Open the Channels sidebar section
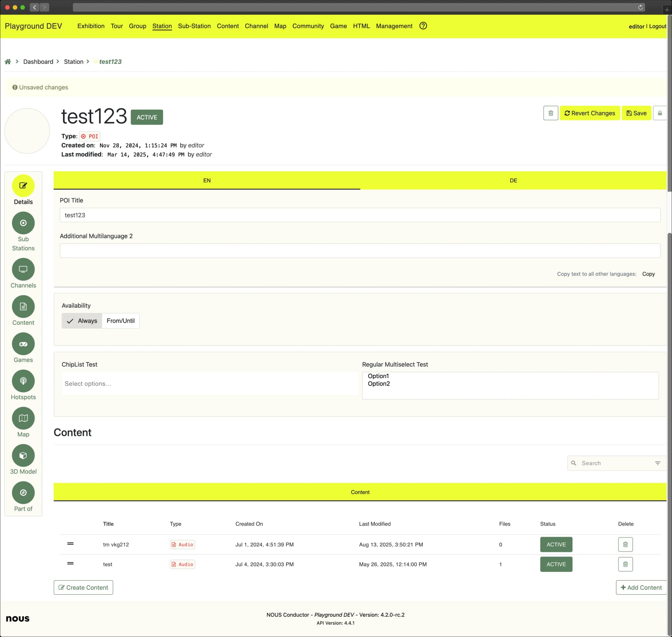Image resolution: width=672 pixels, height=637 pixels. (x=23, y=273)
